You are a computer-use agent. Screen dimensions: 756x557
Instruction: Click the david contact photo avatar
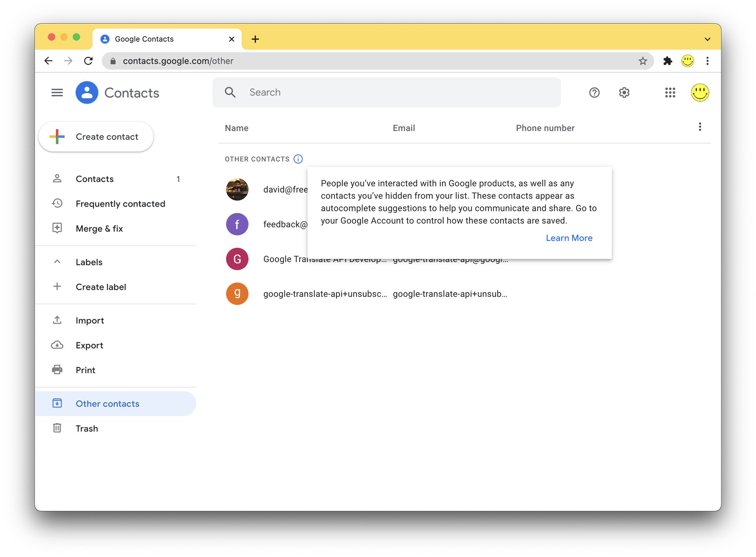pos(237,189)
